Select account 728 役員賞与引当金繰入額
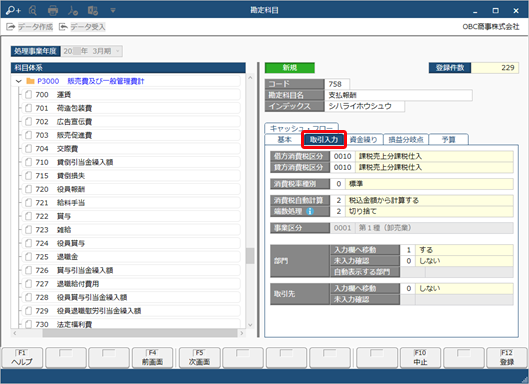This screenshot has width=529, height=384. (x=132, y=297)
